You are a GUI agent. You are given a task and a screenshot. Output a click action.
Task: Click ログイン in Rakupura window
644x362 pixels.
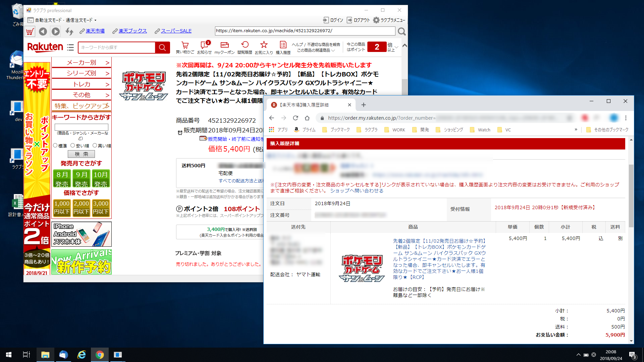tap(333, 20)
